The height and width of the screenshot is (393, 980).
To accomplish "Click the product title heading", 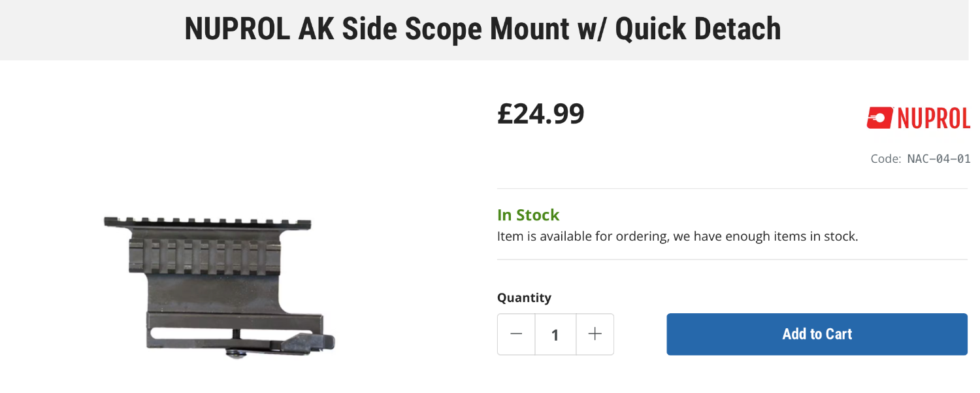I will [x=483, y=29].
